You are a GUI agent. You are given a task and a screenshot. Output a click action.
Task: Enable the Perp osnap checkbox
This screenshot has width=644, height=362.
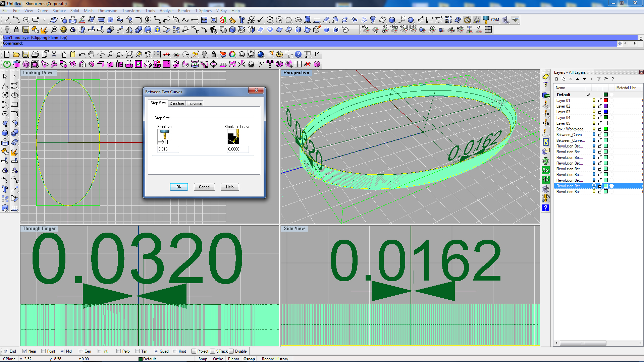(118, 351)
